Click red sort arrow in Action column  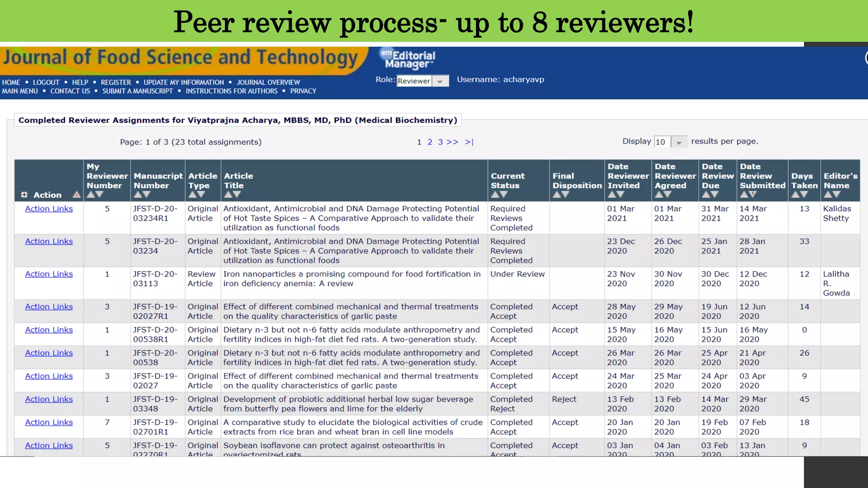click(x=76, y=195)
